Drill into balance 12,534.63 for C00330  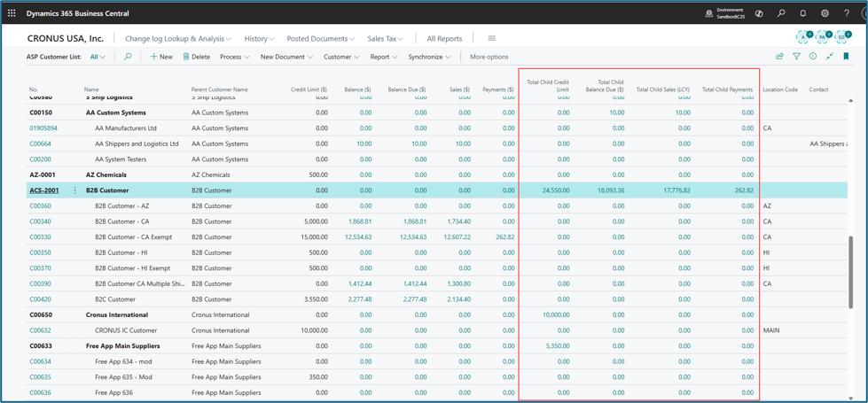tap(358, 237)
